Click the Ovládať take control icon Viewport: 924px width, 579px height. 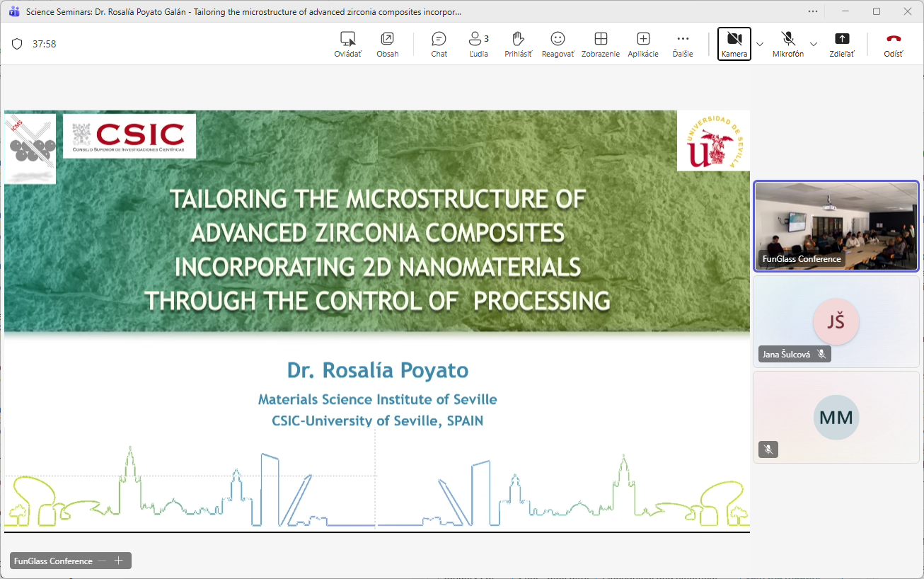pos(347,44)
